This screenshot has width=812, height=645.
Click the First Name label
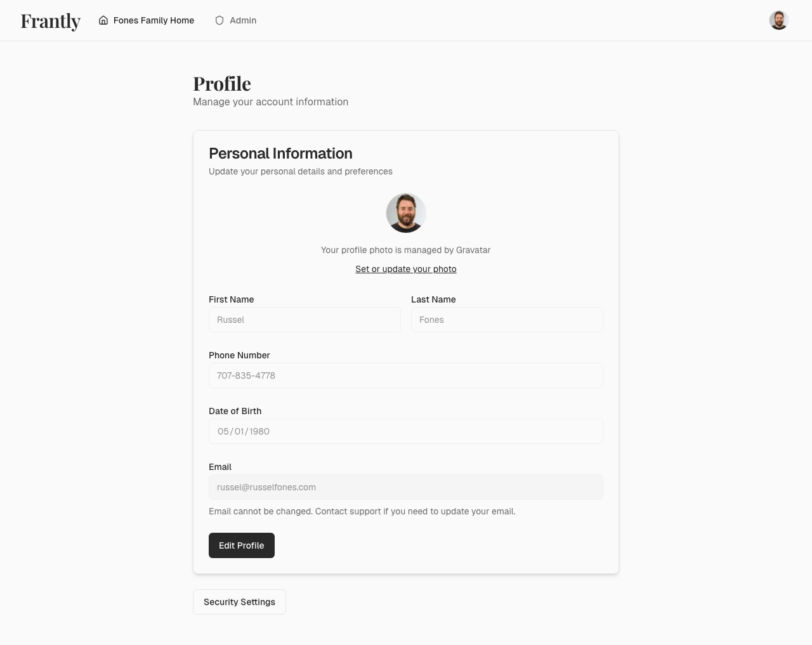[231, 299]
